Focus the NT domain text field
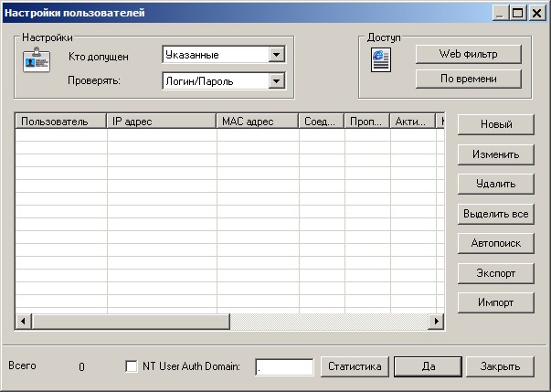This screenshot has width=551, height=392. pos(284,366)
